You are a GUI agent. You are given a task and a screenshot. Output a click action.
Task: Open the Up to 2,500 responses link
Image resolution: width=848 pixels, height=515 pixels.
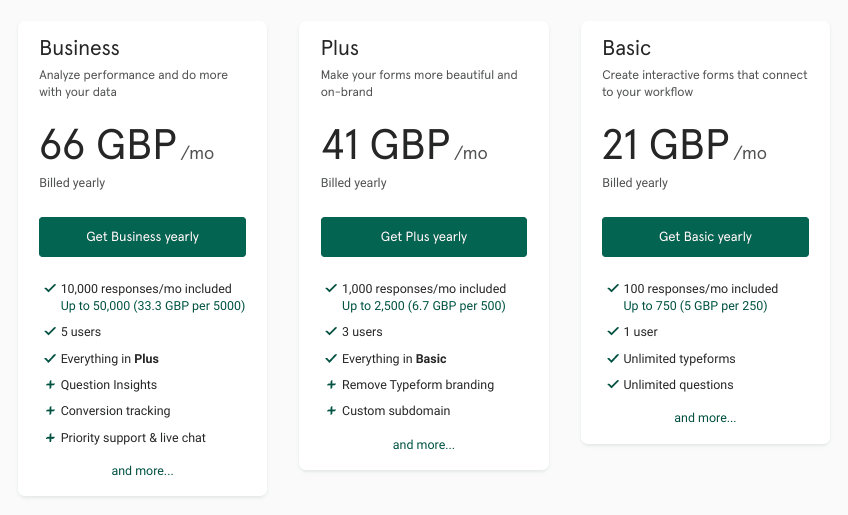(x=423, y=306)
